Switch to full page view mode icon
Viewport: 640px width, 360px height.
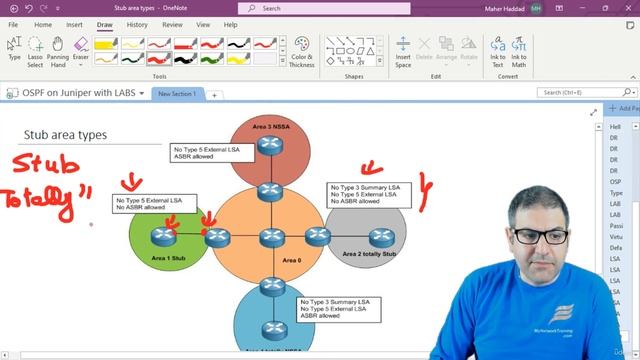point(559,8)
